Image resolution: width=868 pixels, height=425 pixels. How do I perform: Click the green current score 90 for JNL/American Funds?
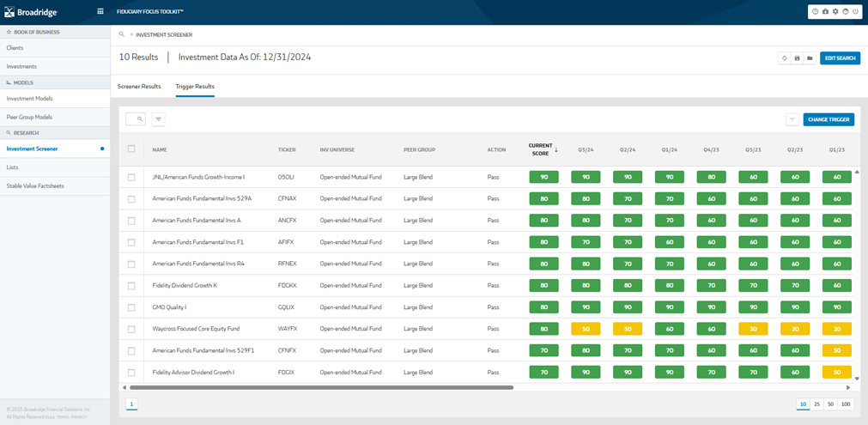pos(543,177)
